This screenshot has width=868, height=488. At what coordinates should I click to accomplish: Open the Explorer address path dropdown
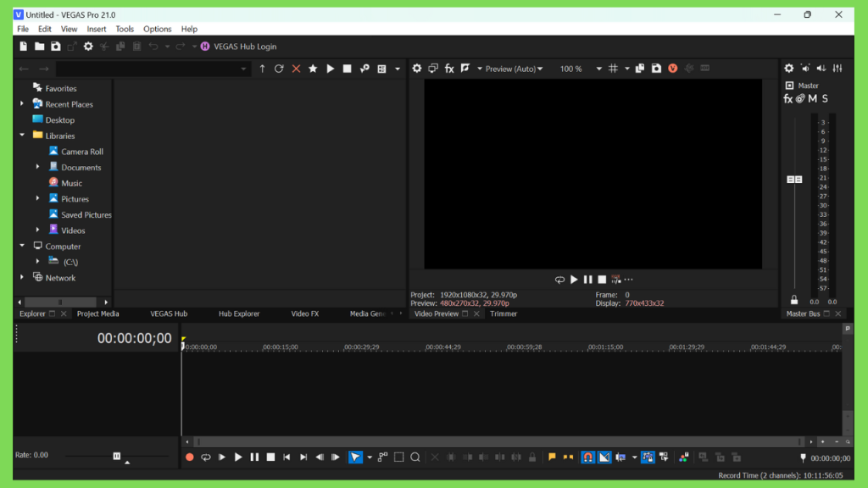coord(243,69)
